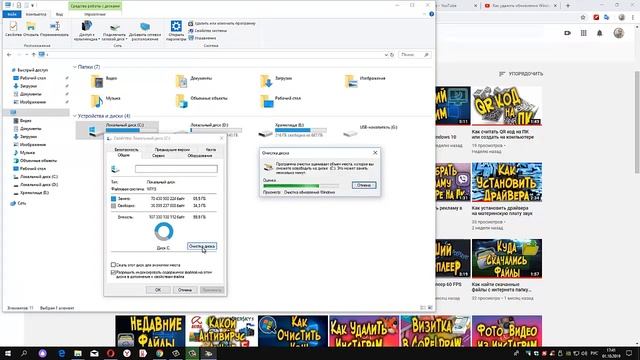The width and height of the screenshot is (640, 360).
Task: Click the Открыть ribbon icon
Action: click(31, 29)
